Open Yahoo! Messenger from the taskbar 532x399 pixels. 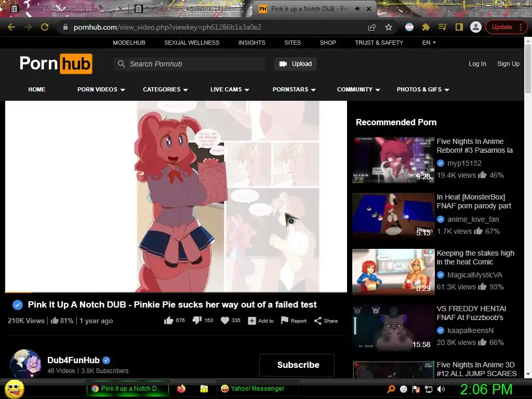[x=257, y=389]
